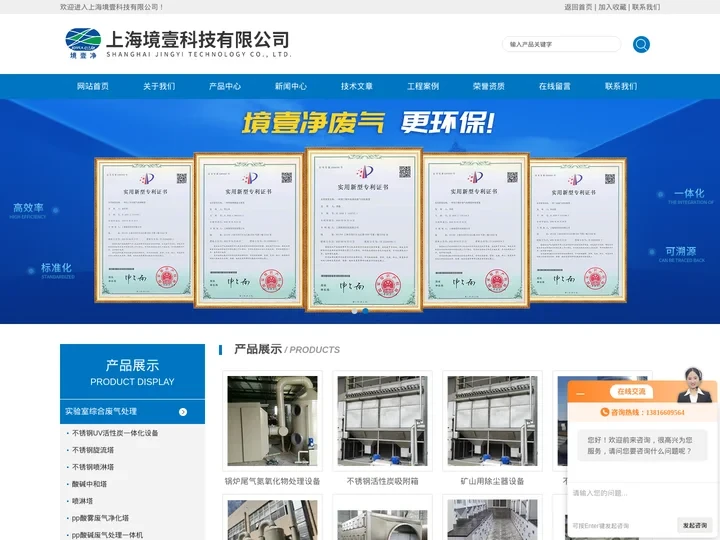Open 关于我们 menu item
720x540 pixels.
(x=159, y=86)
